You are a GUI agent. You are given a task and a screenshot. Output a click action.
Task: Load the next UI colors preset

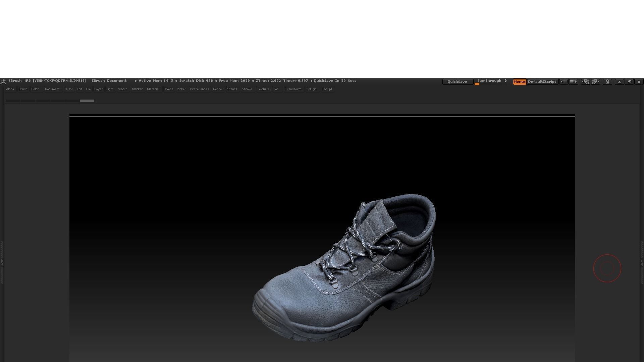[x=574, y=82]
